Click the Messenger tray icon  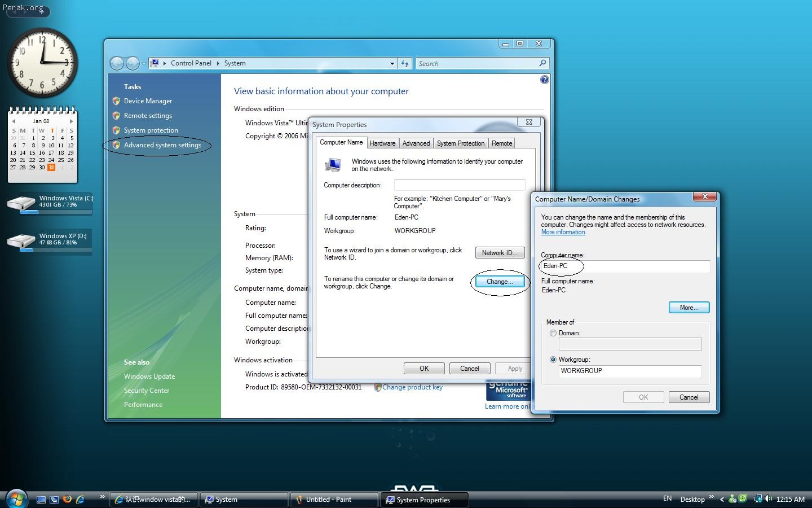tap(732, 499)
